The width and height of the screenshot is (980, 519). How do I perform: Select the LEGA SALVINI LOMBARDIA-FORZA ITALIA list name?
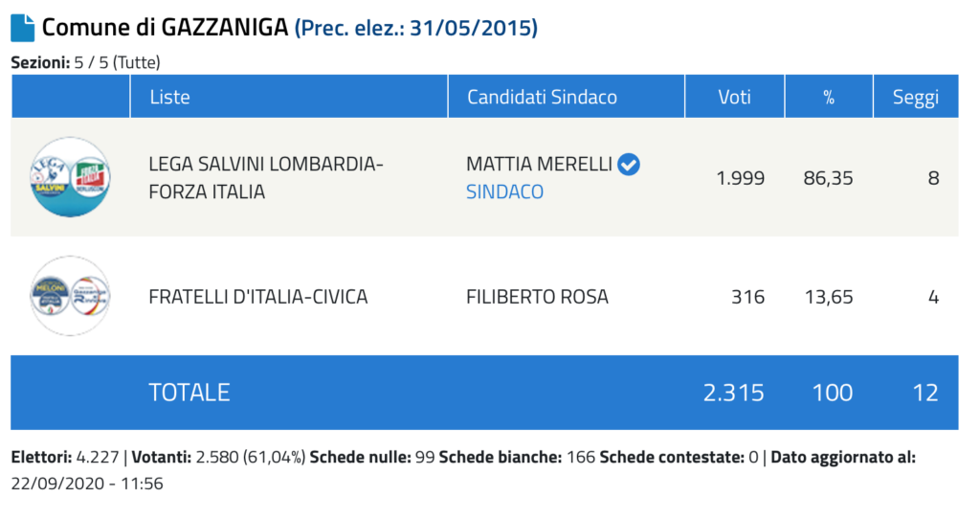pos(266,177)
